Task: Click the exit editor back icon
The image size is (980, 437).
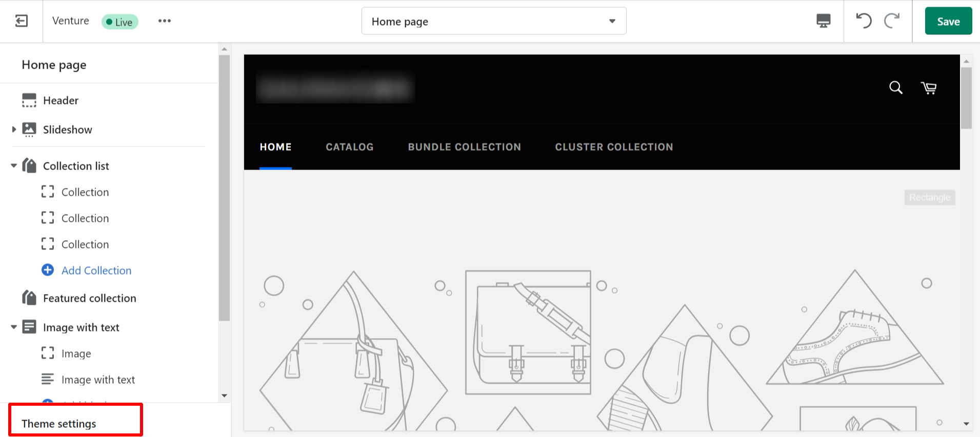Action: tap(22, 21)
